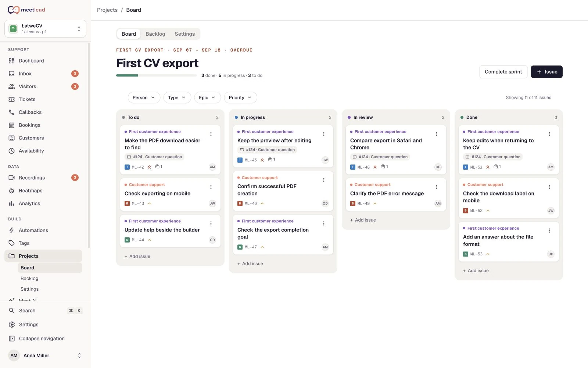Viewport: 588px width, 368px height.
Task: Open Customers via its contact icon
Action: [12, 138]
